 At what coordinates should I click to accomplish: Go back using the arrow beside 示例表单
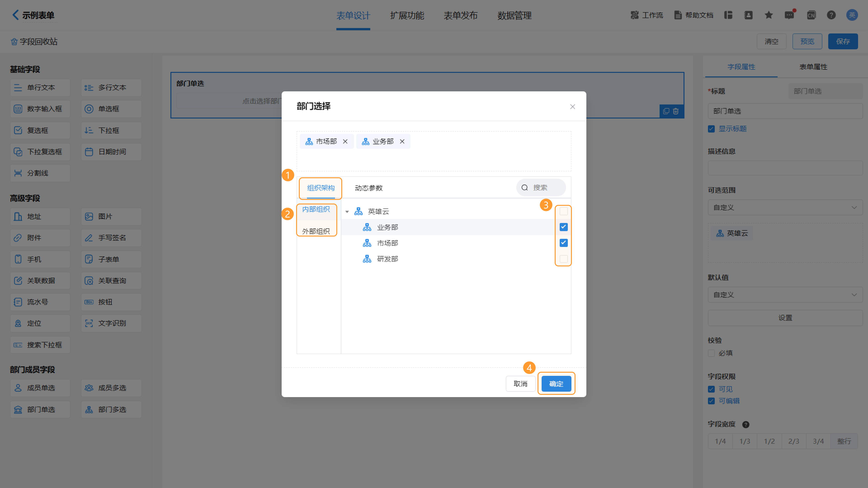click(15, 15)
